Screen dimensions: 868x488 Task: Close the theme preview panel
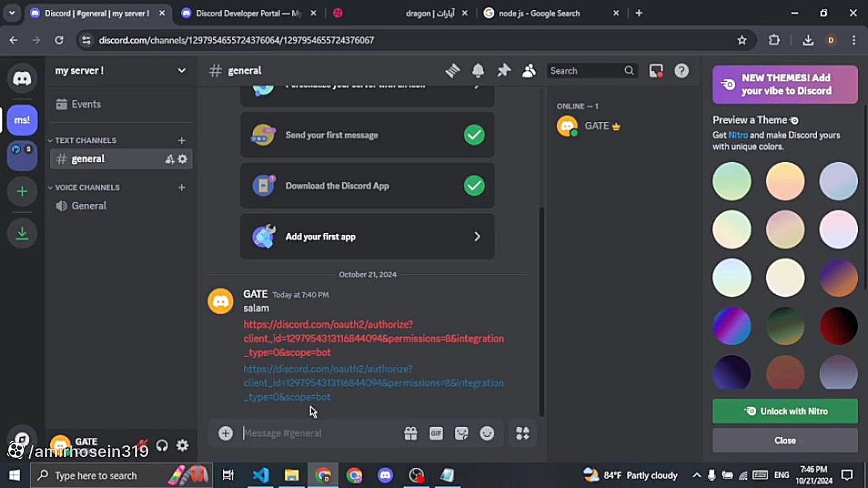[785, 441]
